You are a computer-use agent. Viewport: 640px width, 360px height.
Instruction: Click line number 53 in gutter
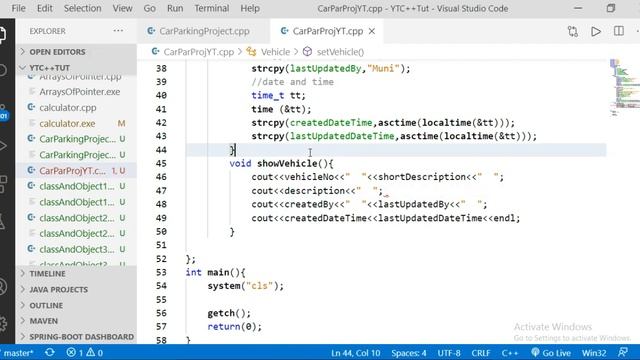[x=161, y=272]
